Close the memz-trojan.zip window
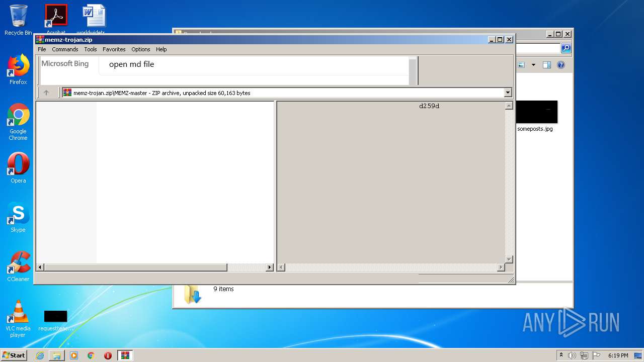The width and height of the screenshot is (644, 362). click(x=509, y=40)
